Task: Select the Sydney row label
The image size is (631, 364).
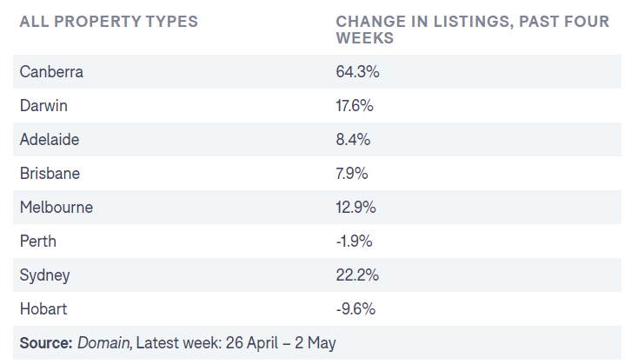Action: click(x=44, y=275)
